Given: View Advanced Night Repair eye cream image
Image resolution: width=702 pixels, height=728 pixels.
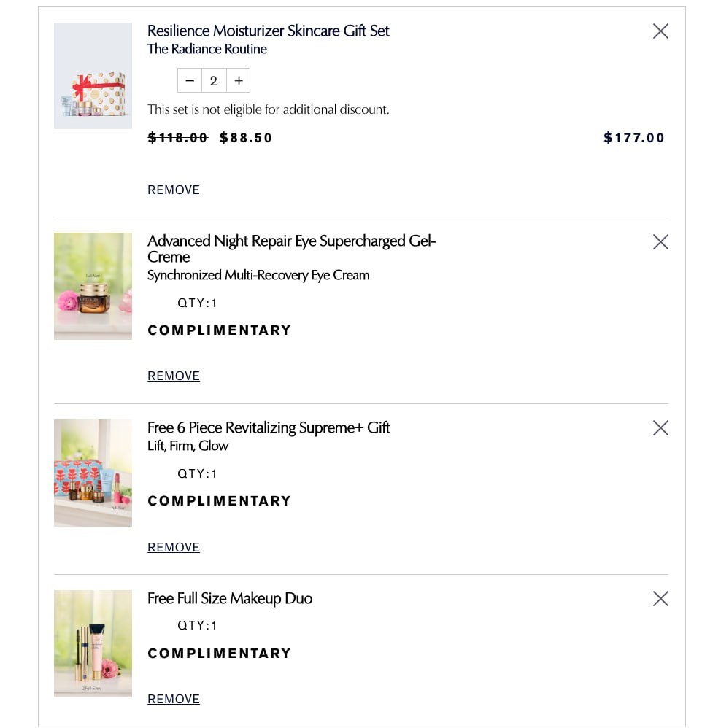Looking at the screenshot, I should point(93,286).
